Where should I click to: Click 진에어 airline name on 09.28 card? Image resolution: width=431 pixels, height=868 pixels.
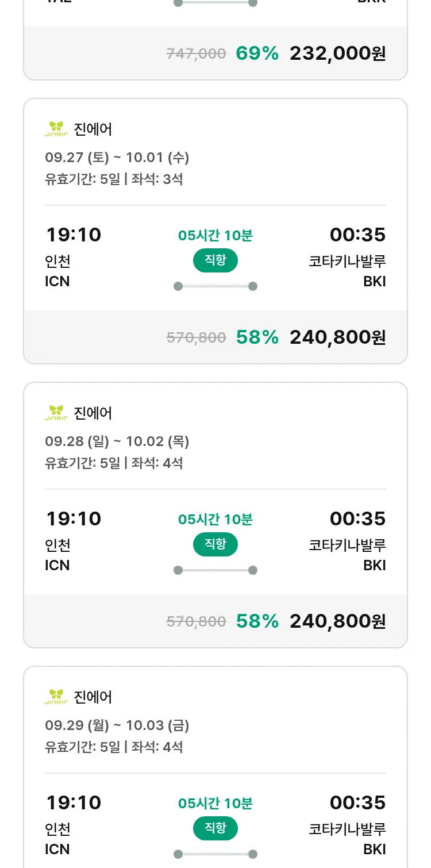93,413
